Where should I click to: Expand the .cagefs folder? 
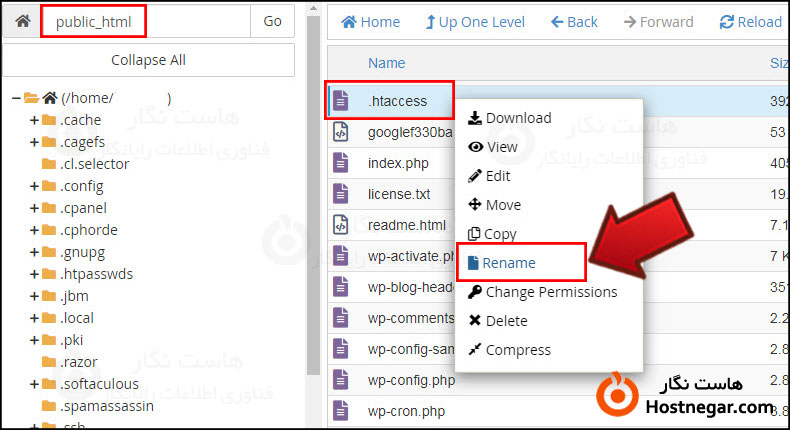[34, 142]
